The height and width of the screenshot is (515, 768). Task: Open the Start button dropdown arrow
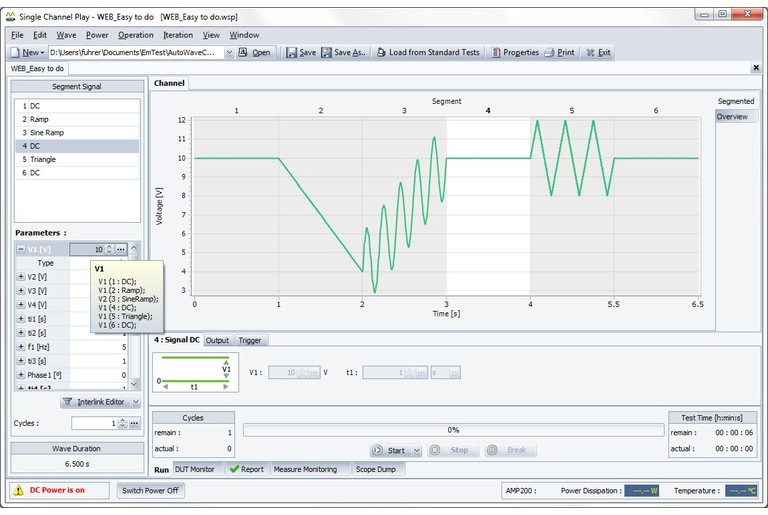417,450
